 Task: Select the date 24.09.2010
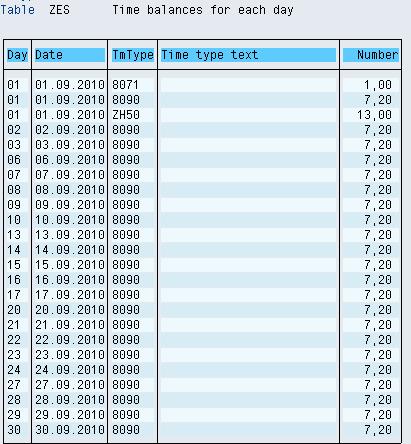pyautogui.click(x=70, y=370)
